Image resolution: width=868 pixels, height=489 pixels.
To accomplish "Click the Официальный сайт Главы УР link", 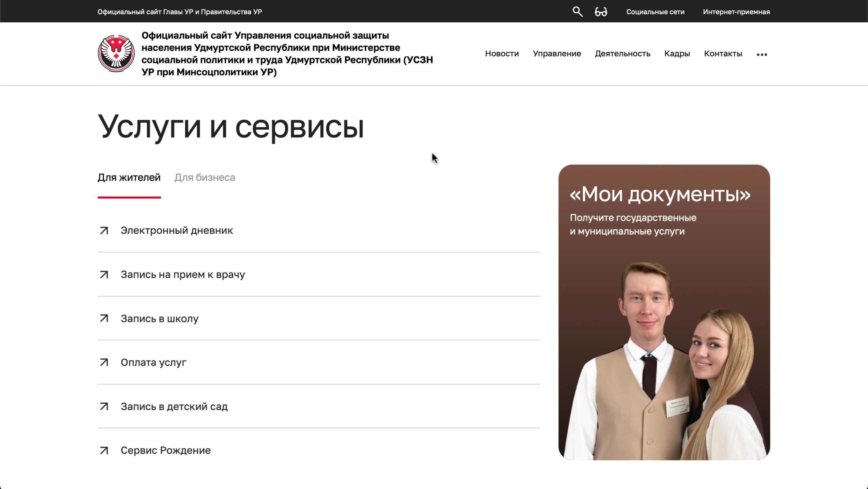I will pos(180,12).
